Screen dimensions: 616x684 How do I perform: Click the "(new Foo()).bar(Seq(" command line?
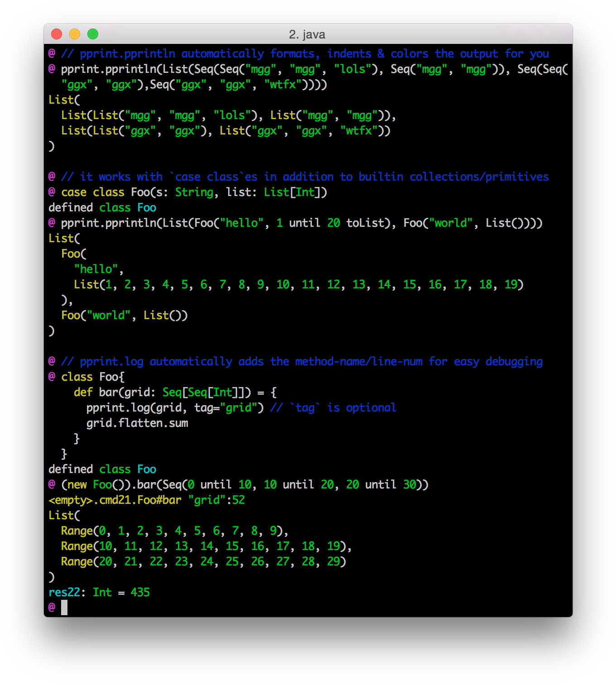click(244, 484)
